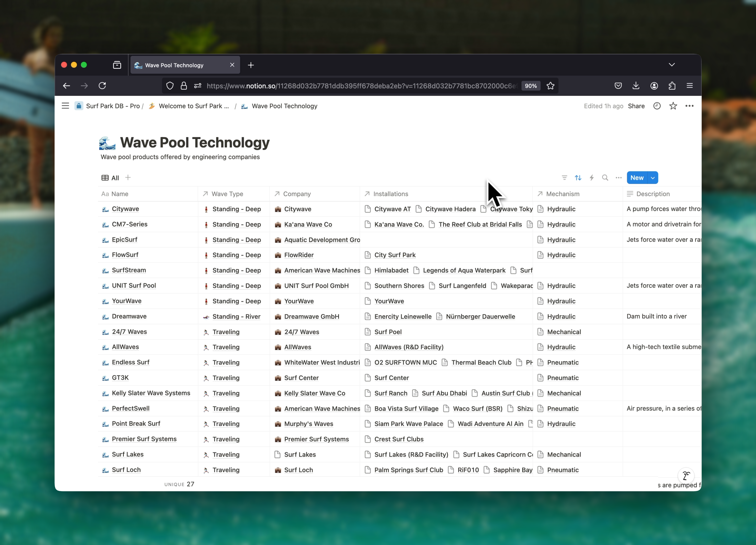Open Kelly Slater Wave Systems entry

[x=151, y=393]
